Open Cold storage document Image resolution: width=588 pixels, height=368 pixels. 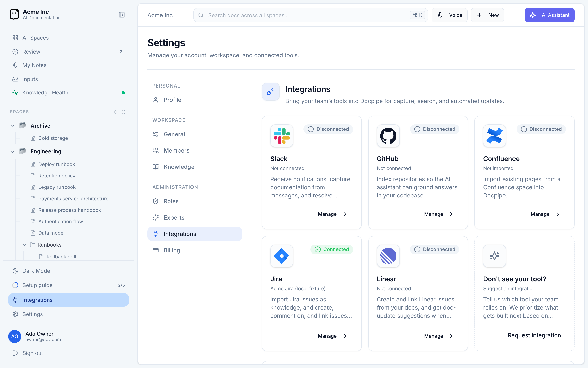click(53, 138)
